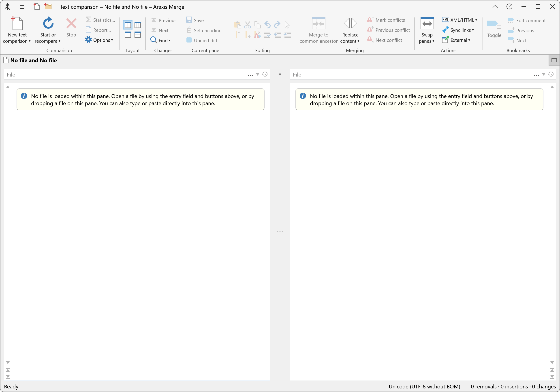Create a new file comparison from title bar
The image size is (560, 392).
(x=37, y=6)
